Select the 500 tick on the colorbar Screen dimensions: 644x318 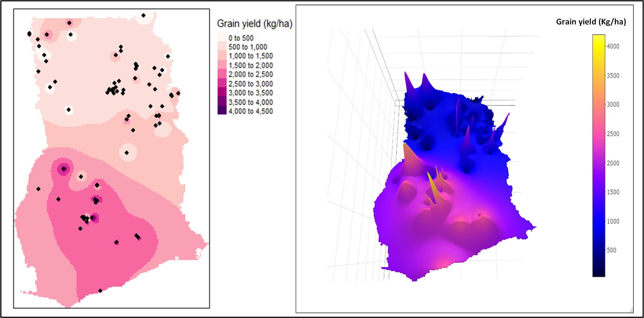point(611,250)
